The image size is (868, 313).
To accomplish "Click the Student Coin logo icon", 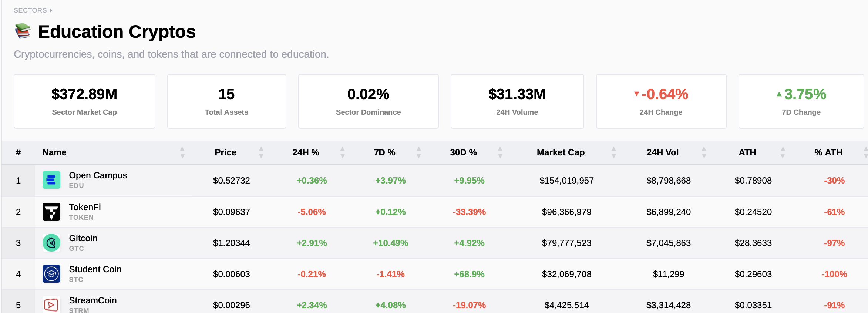I will pos(51,274).
